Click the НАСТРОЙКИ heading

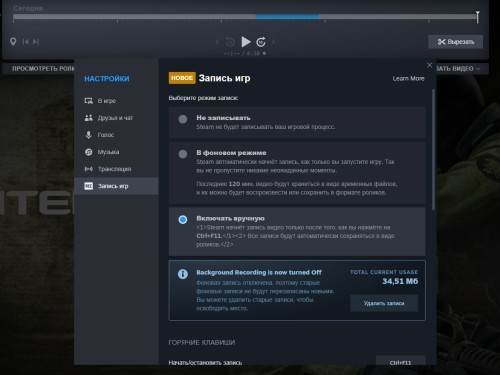(107, 79)
